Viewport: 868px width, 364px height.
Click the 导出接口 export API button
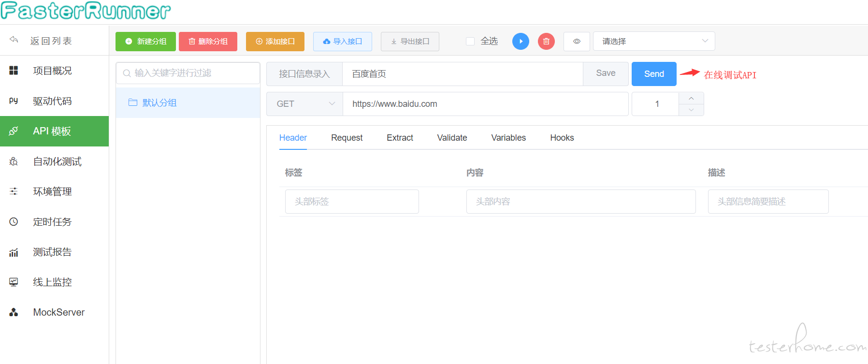pos(410,41)
